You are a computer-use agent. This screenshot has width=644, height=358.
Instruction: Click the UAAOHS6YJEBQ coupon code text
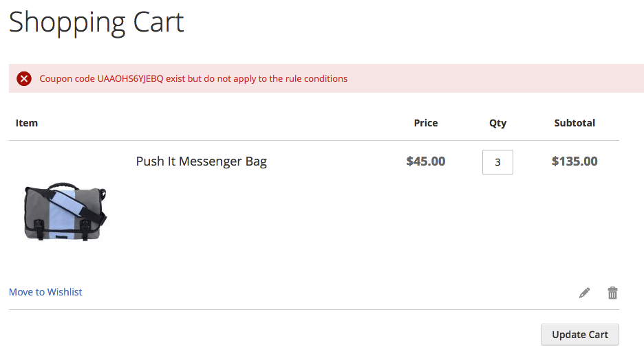(x=130, y=79)
